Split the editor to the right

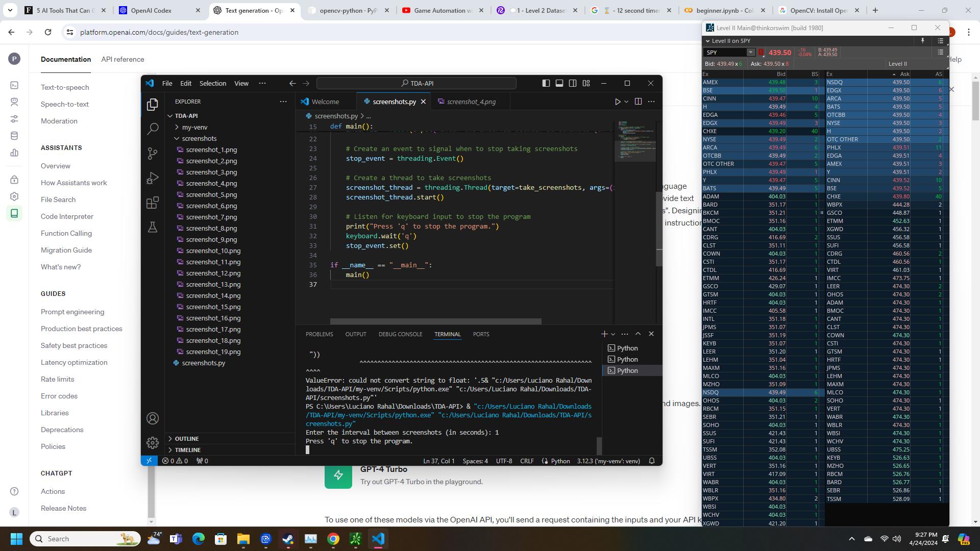coord(638,102)
